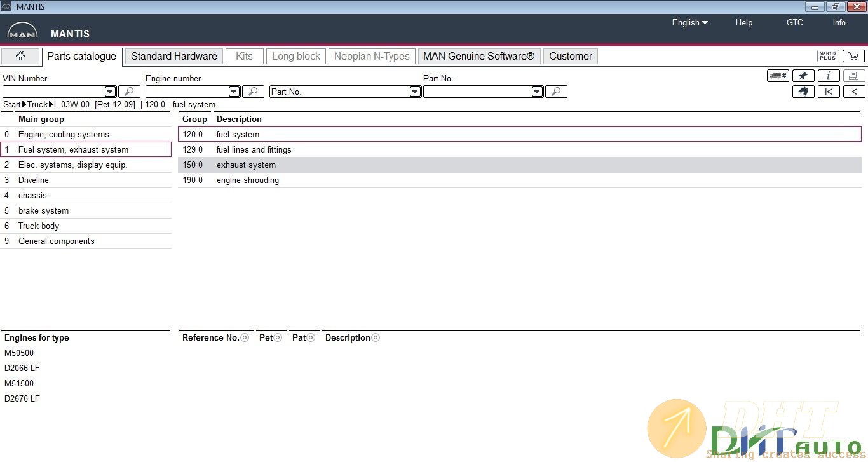
Task: Select main group 'Fuel system, exhaust system'
Action: coord(86,149)
